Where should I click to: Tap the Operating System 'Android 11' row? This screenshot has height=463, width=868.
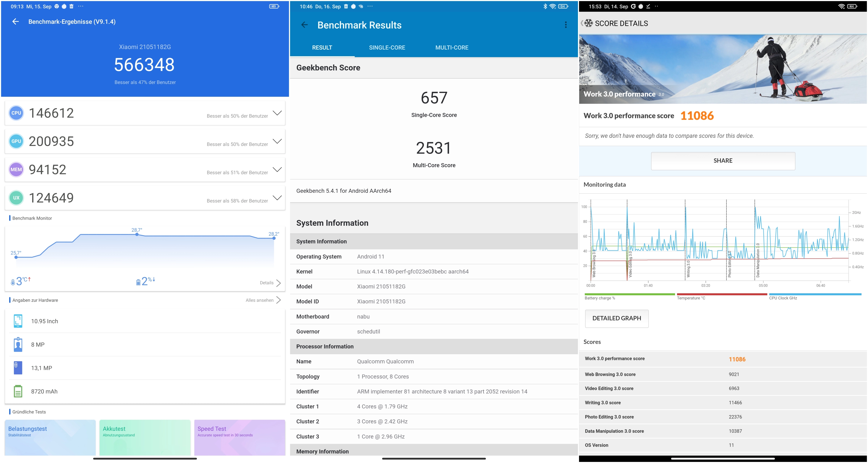[x=434, y=257]
